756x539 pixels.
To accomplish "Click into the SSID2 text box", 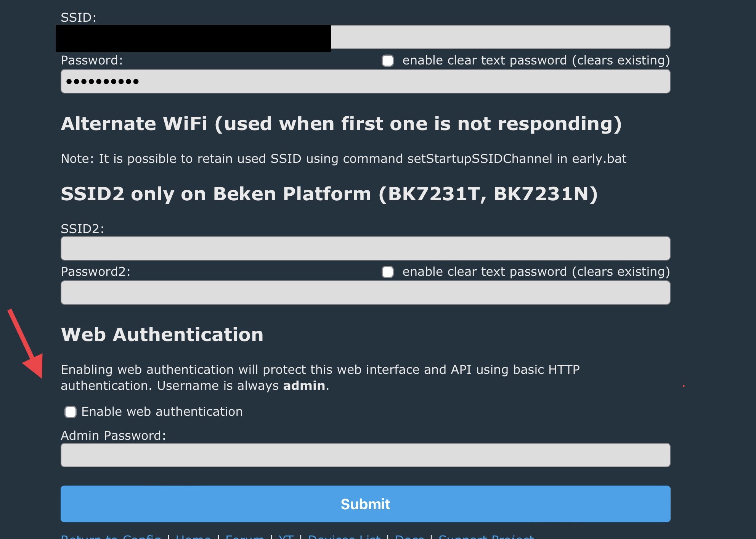I will point(365,248).
